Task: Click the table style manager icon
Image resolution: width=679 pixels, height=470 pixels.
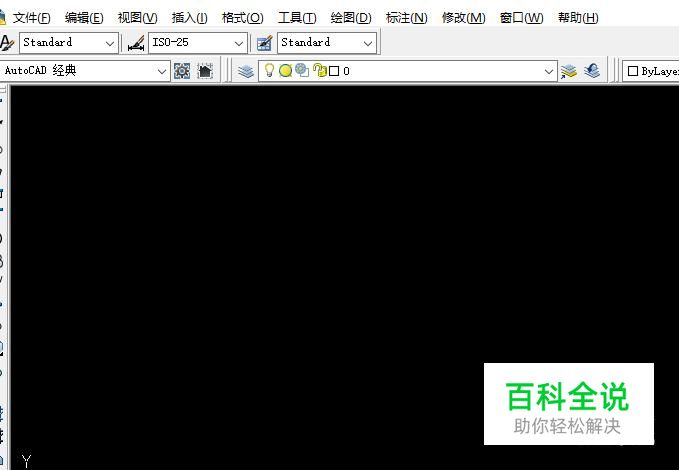Action: coord(265,43)
